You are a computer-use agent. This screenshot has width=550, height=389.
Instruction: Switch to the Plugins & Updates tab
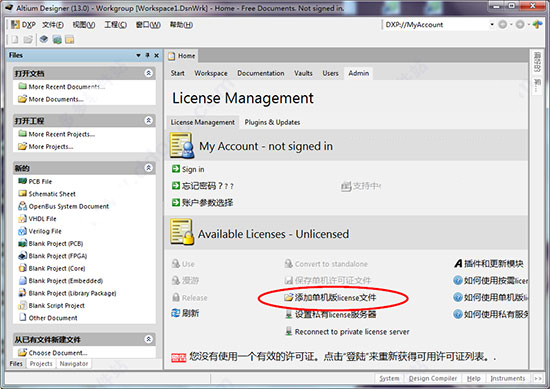point(272,122)
